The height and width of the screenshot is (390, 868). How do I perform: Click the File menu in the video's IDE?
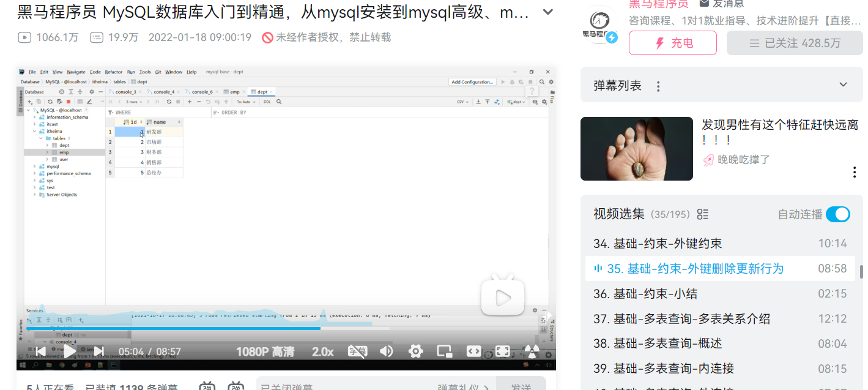click(x=32, y=72)
